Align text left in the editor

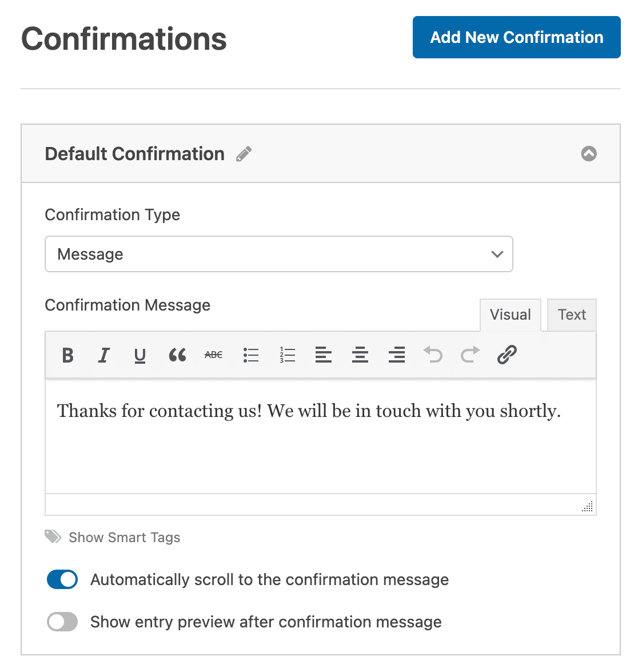324,355
